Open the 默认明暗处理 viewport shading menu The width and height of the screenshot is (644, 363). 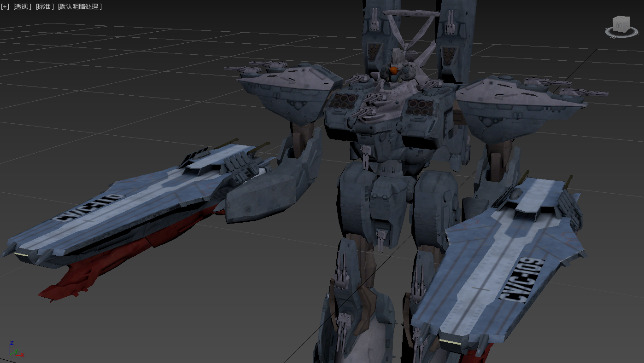[x=80, y=6]
